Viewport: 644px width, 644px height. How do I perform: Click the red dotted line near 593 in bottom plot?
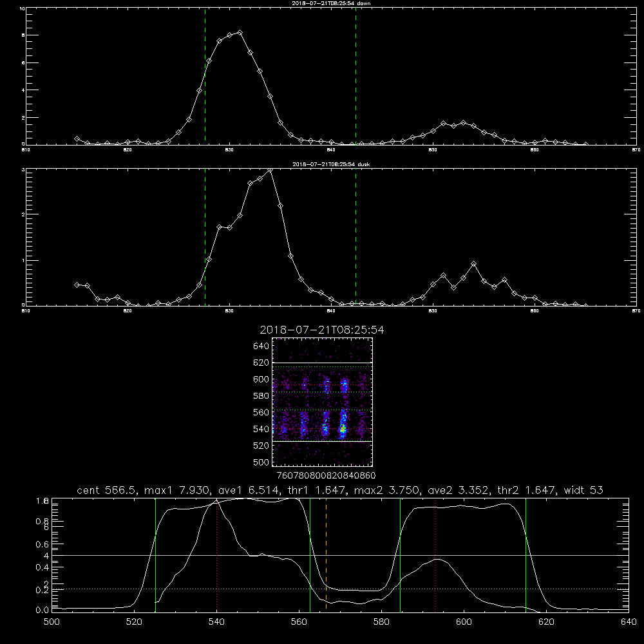(x=435, y=554)
